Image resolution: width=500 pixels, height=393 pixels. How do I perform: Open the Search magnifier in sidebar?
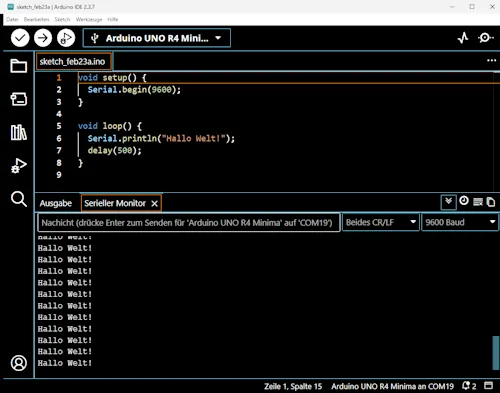(19, 199)
